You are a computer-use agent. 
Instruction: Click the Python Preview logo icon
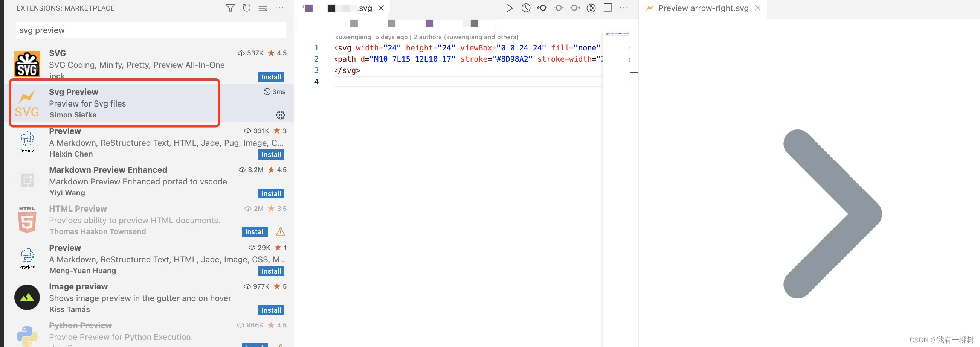(27, 336)
